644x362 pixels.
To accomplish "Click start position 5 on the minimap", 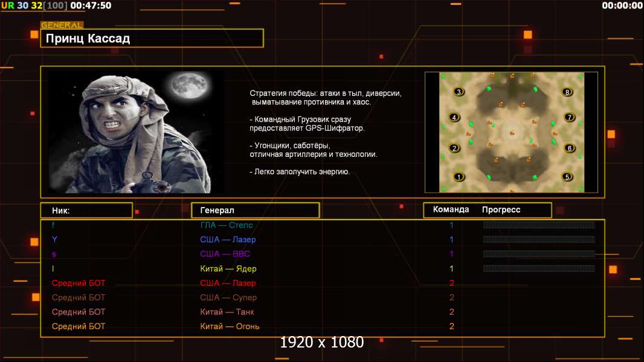I will [567, 177].
